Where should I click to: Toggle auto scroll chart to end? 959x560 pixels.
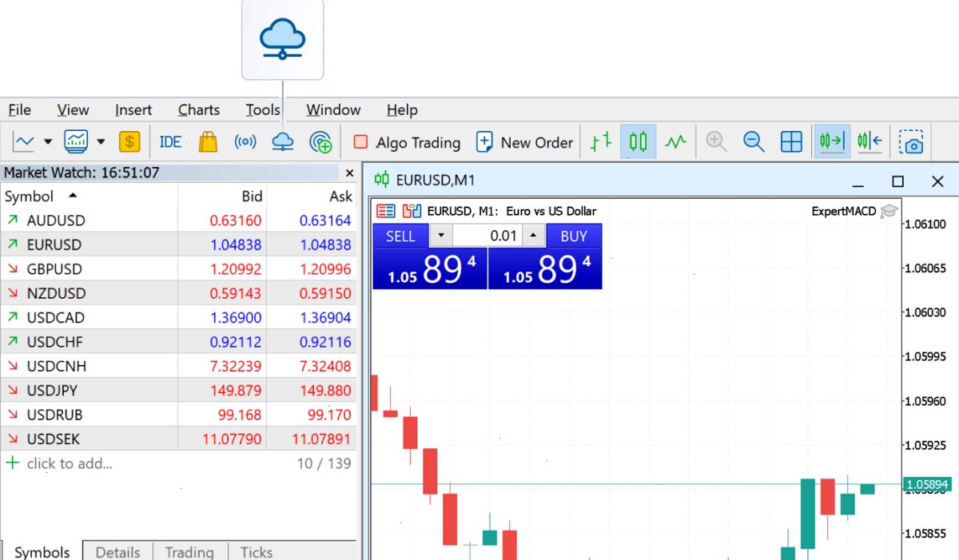[x=831, y=142]
